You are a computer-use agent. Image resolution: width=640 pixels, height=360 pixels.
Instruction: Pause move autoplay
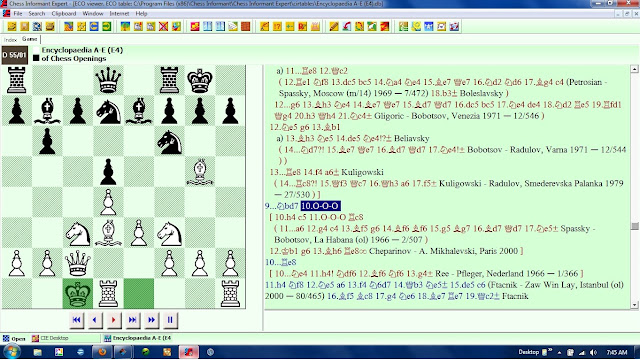(170, 320)
